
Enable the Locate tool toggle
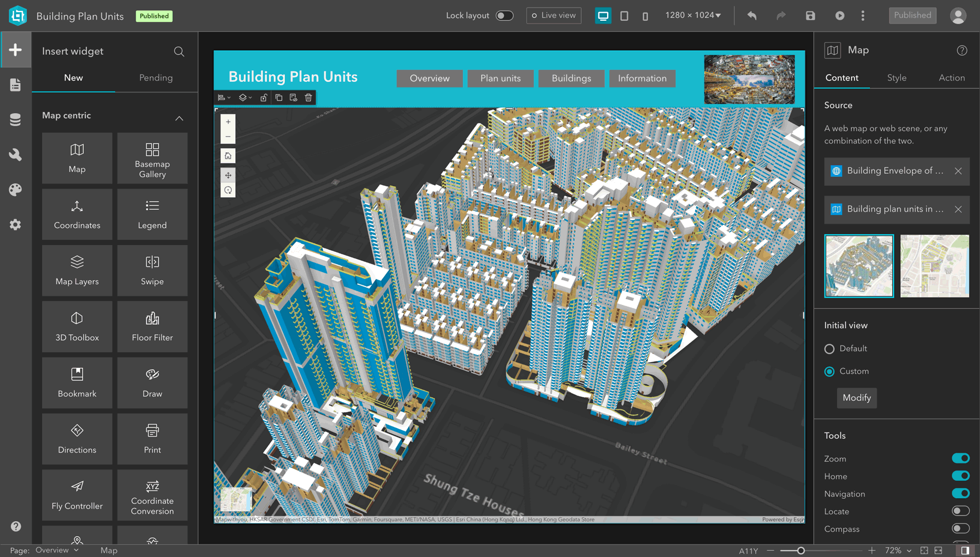tap(960, 511)
